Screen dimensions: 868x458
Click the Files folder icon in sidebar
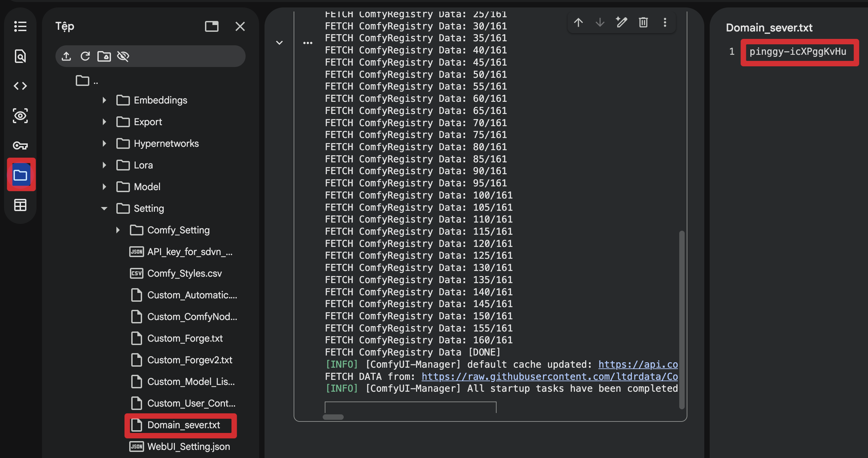click(21, 175)
